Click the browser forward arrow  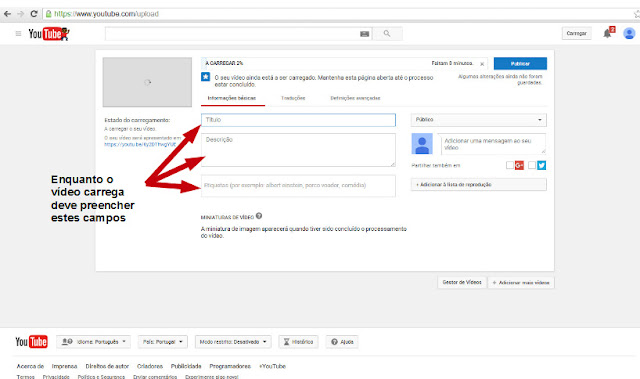pyautogui.click(x=20, y=14)
